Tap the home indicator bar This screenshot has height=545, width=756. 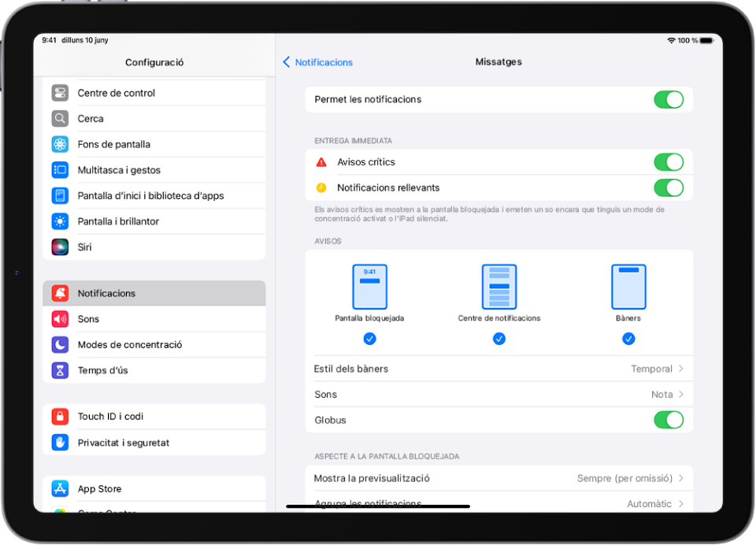pos(378,506)
